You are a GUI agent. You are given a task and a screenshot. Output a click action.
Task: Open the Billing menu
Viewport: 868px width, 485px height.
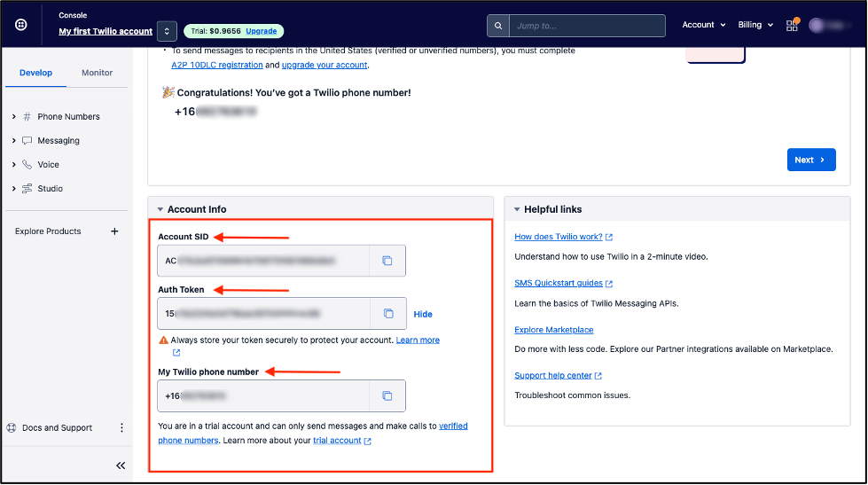pos(755,25)
